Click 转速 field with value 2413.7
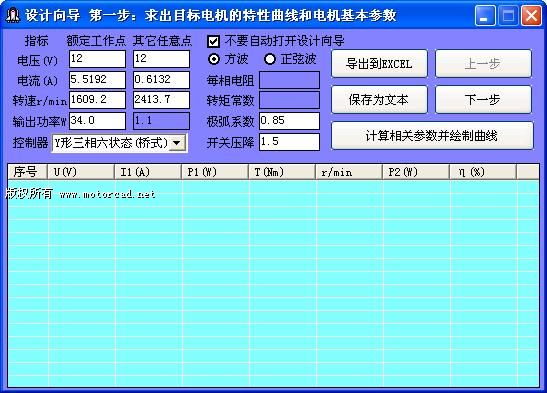Image resolution: width=547 pixels, height=393 pixels. point(162,100)
